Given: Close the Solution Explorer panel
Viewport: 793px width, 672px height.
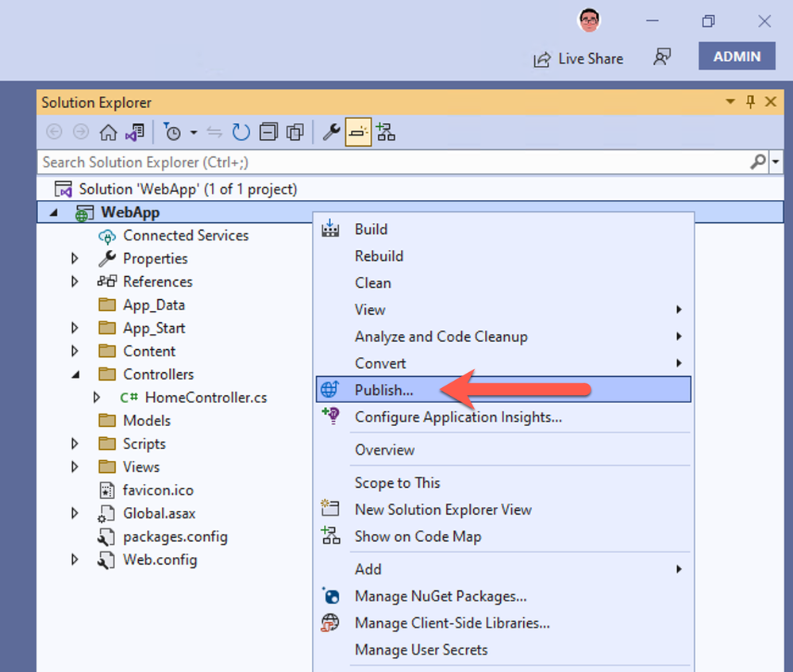Looking at the screenshot, I should pyautogui.click(x=770, y=102).
